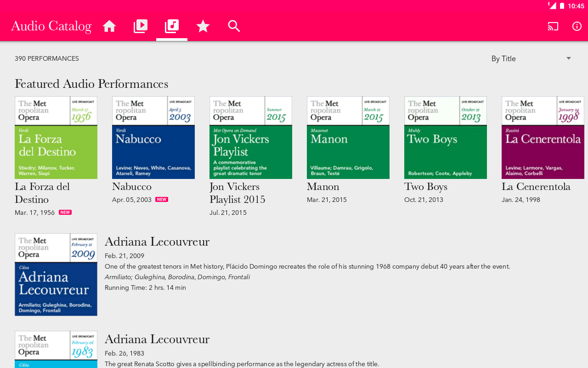The height and width of the screenshot is (368, 588).
Task: Click Running Time: 2 hrs. 14 min
Action: (x=145, y=287)
